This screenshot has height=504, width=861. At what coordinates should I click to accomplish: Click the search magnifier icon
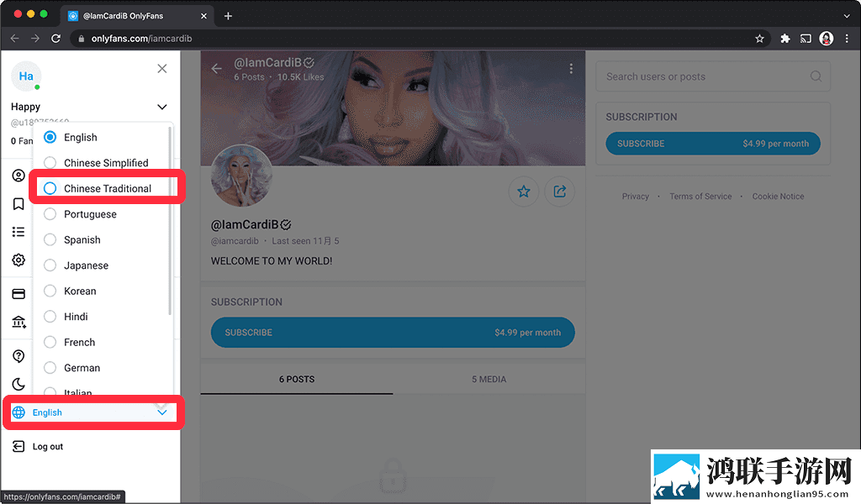click(816, 76)
